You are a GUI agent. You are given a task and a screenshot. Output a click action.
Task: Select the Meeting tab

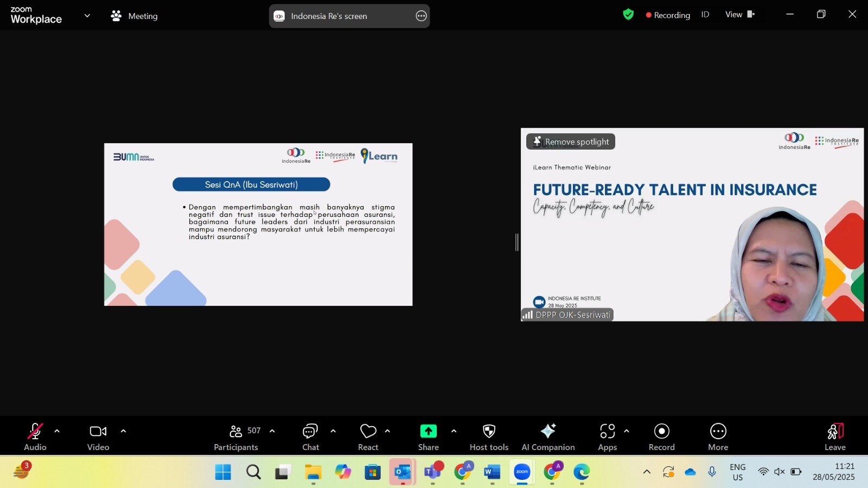point(134,16)
